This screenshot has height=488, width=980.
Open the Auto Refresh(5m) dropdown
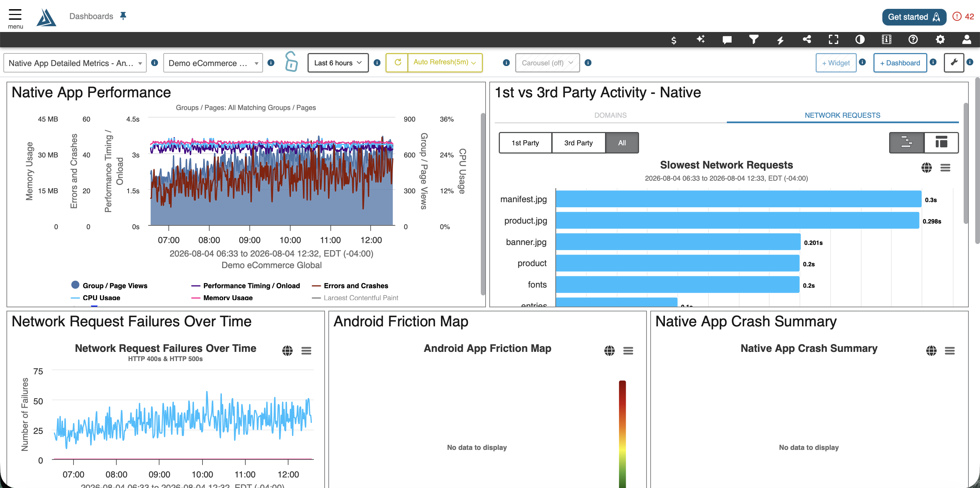[x=445, y=62]
